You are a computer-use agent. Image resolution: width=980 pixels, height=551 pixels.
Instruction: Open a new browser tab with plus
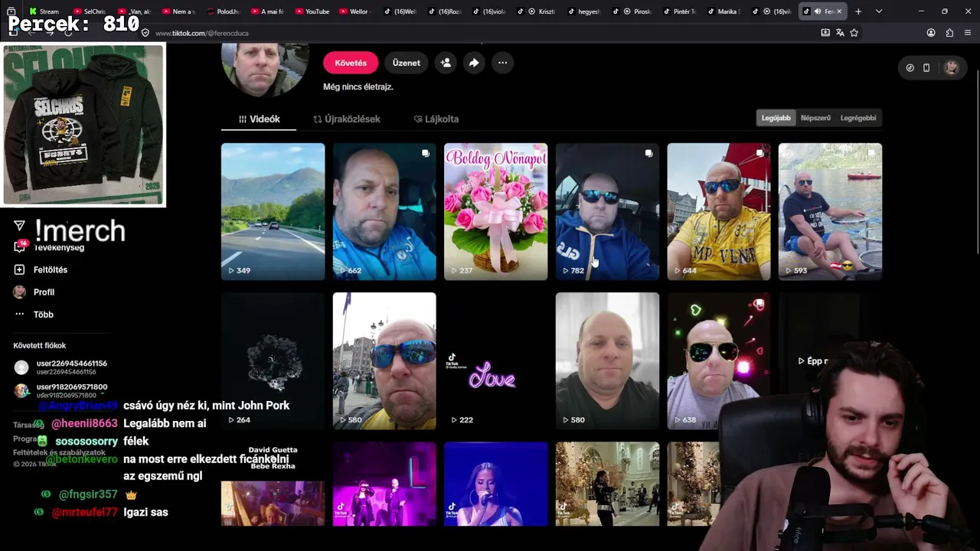tap(858, 11)
